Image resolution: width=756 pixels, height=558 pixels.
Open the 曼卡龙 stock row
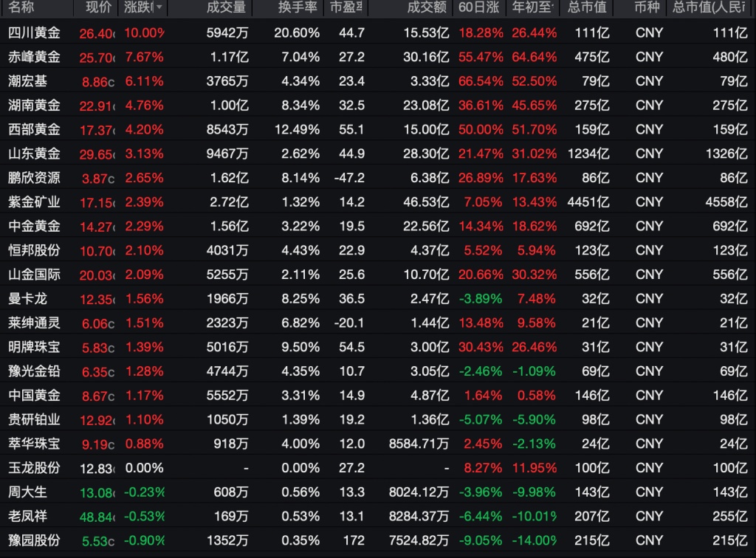point(378,298)
